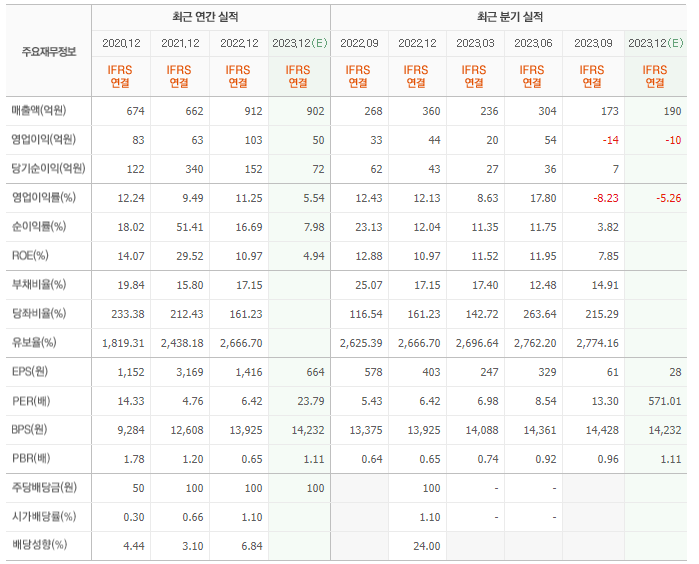
Task: Click the PER(배) row label
Action: tap(31, 401)
